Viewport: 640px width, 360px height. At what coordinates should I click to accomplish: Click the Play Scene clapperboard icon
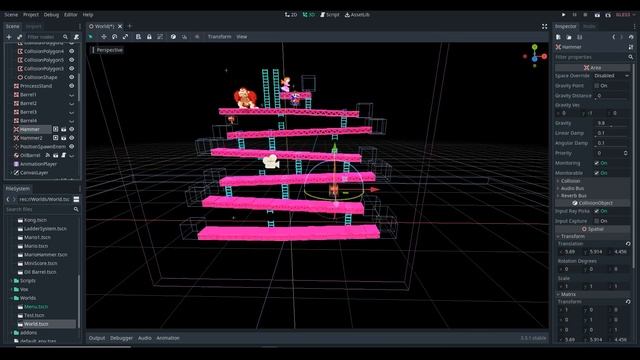point(597,15)
